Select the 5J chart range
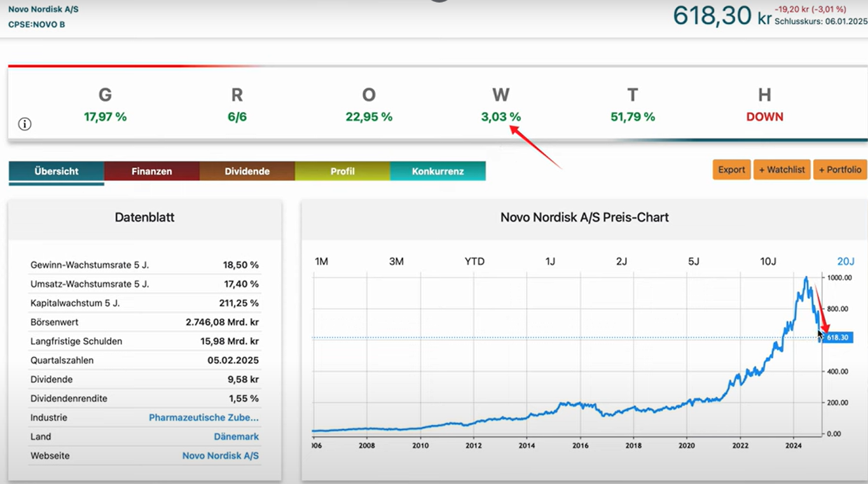 point(694,261)
